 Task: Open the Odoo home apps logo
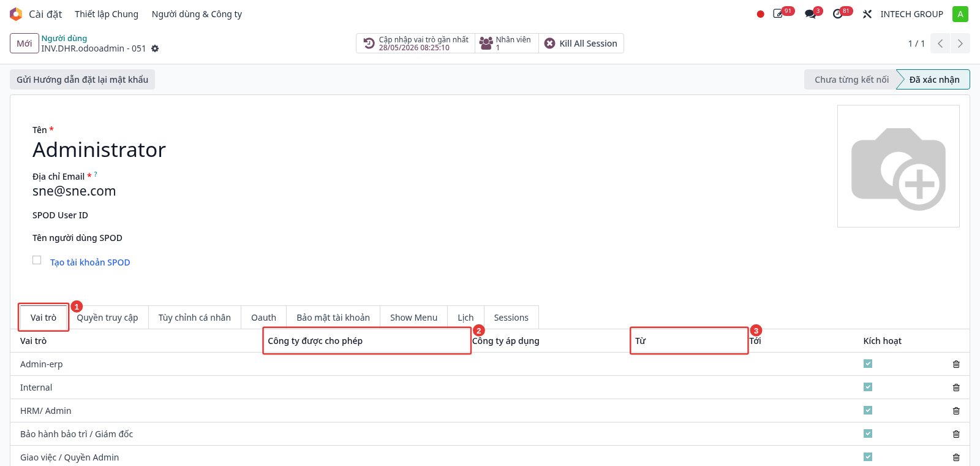click(16, 14)
